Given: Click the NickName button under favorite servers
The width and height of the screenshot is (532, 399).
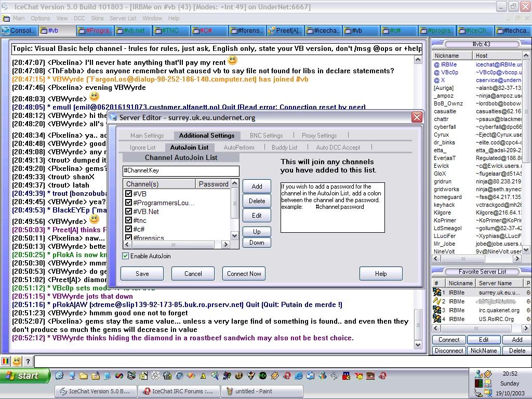Looking at the screenshot, I should (x=484, y=351).
